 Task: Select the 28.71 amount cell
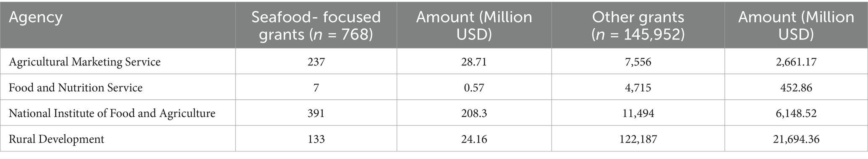click(x=474, y=62)
